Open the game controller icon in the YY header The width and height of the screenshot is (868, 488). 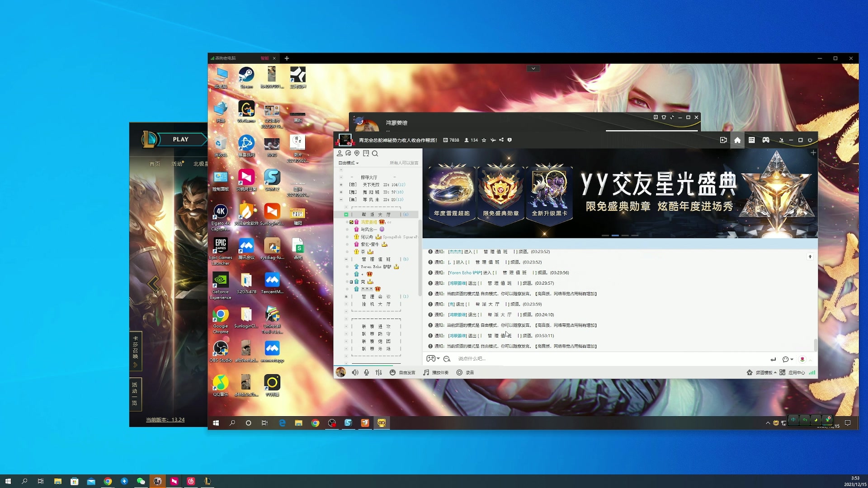point(766,140)
